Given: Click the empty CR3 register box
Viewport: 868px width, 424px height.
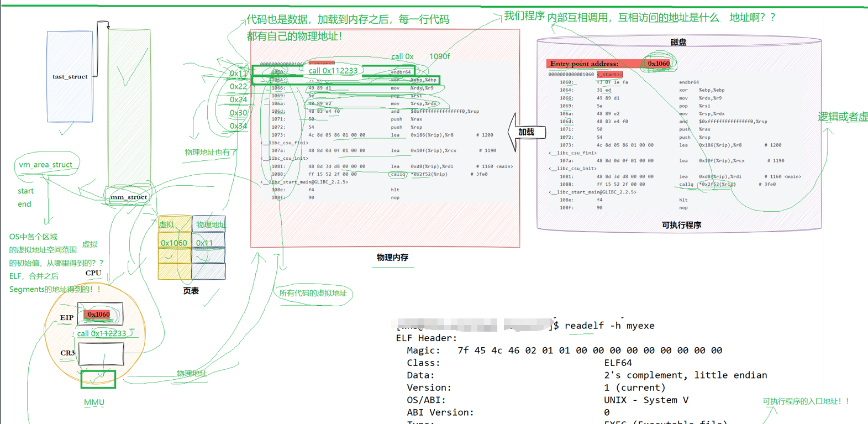Looking at the screenshot, I should tap(101, 354).
